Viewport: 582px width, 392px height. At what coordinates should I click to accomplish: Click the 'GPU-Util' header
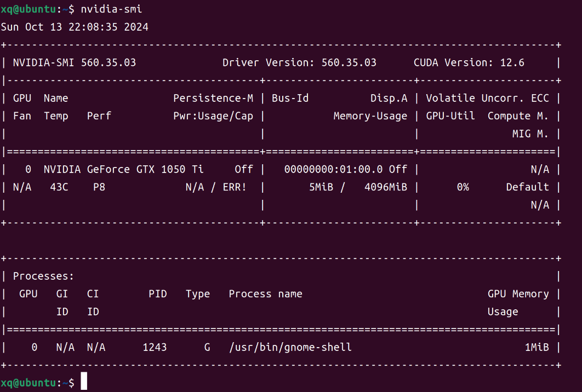pos(450,116)
